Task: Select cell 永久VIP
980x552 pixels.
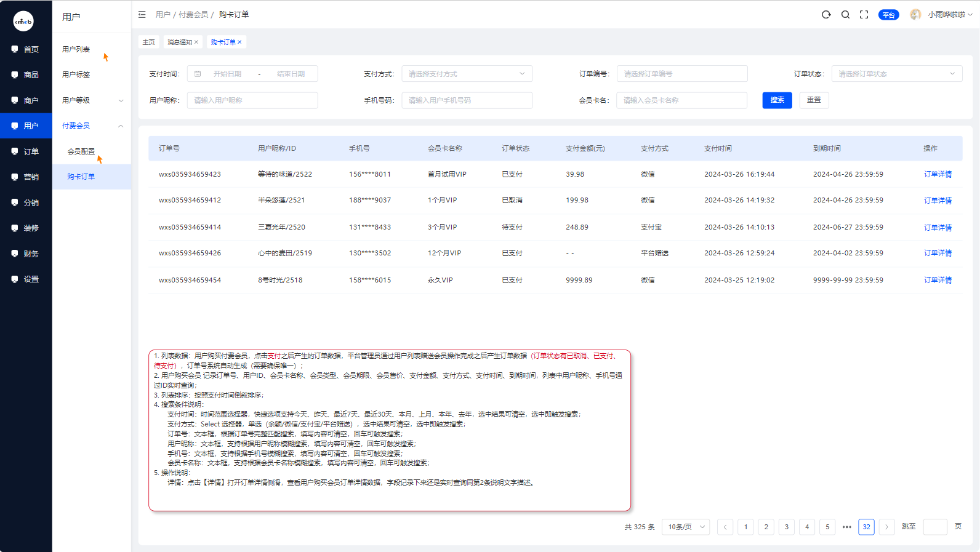Action: [x=440, y=280]
